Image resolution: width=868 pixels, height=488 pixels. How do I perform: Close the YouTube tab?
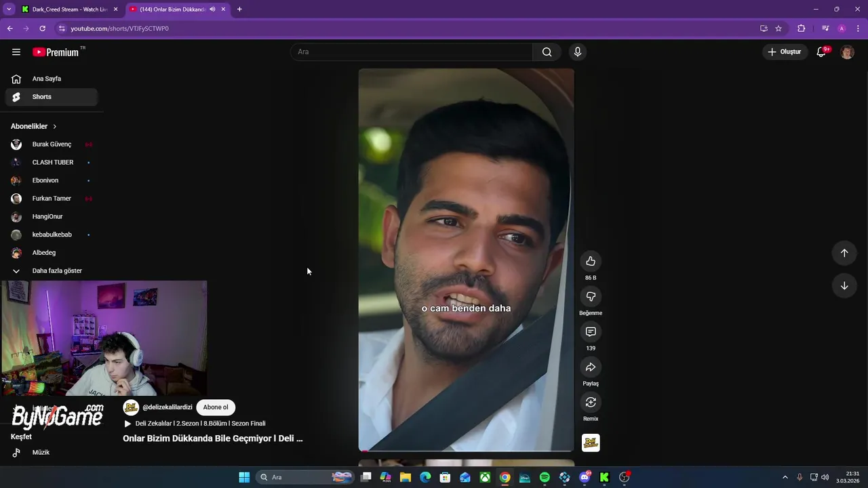pyautogui.click(x=223, y=9)
